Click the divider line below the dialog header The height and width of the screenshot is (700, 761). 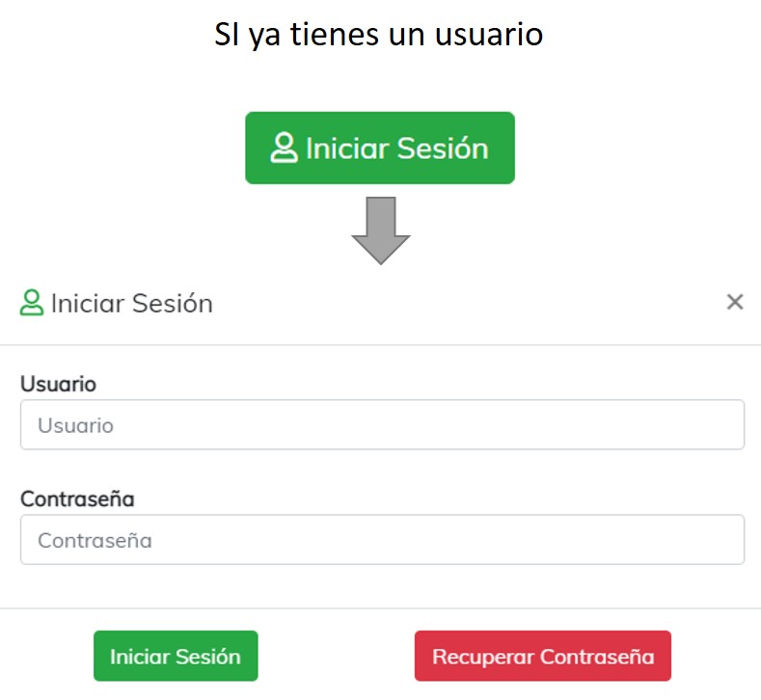click(380, 345)
